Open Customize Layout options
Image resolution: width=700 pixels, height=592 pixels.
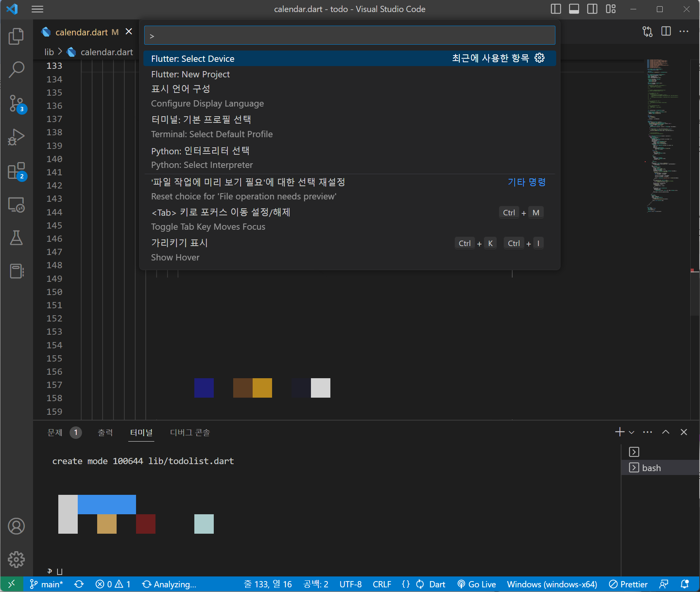(x=611, y=9)
